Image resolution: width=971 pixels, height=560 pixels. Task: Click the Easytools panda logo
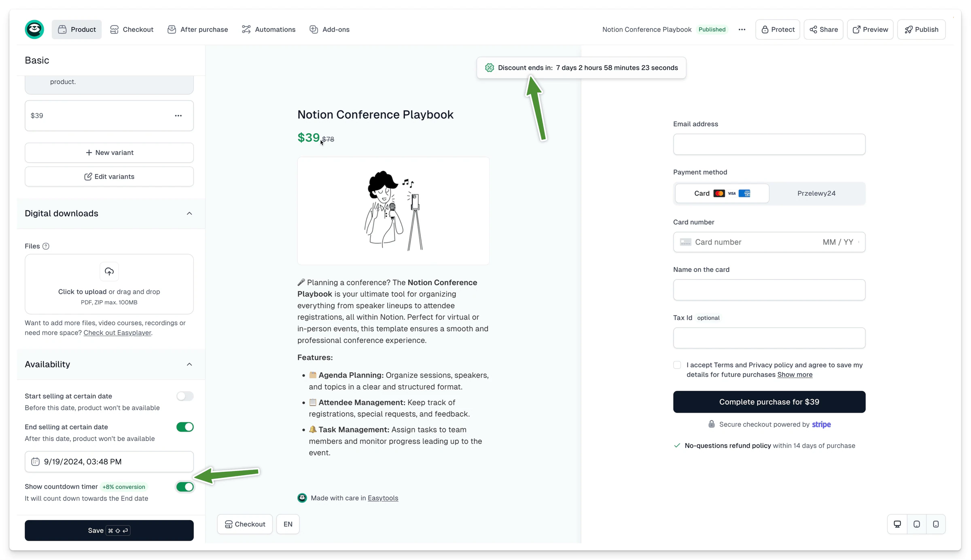(34, 29)
